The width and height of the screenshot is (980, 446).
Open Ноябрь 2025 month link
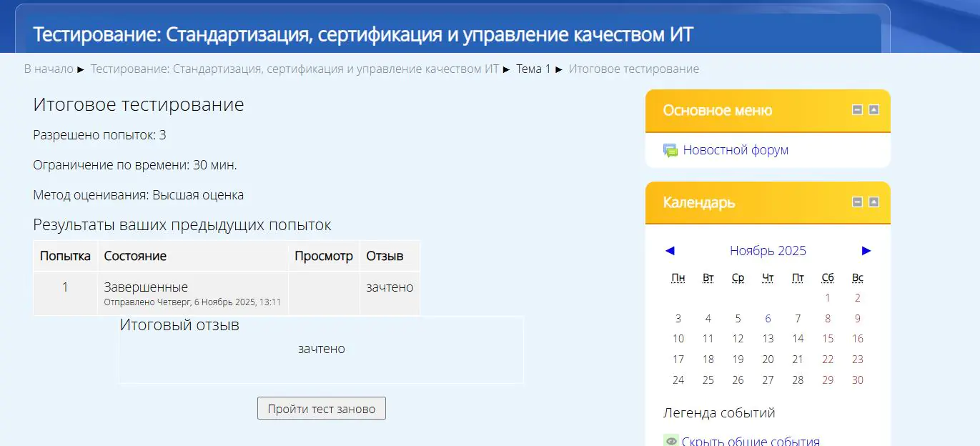[x=768, y=251]
